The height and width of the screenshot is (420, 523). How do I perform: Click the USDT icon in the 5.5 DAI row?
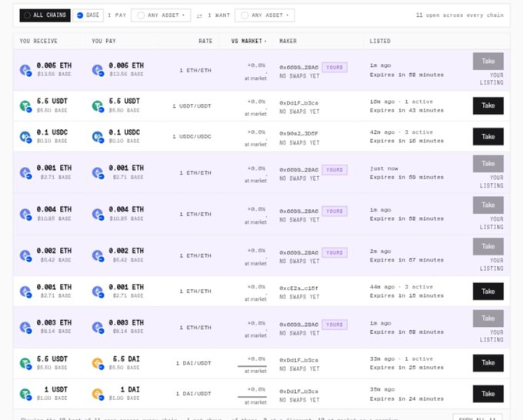(x=25, y=363)
